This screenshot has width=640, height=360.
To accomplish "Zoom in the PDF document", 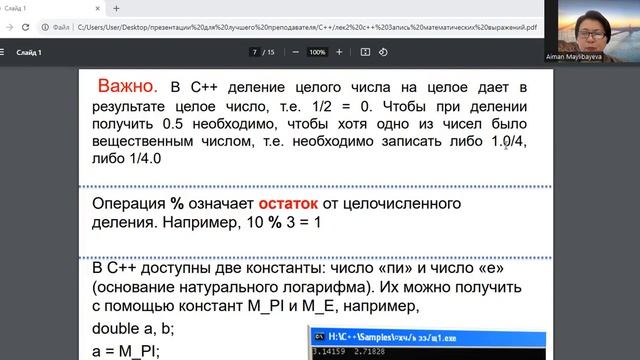I will click(x=339, y=52).
